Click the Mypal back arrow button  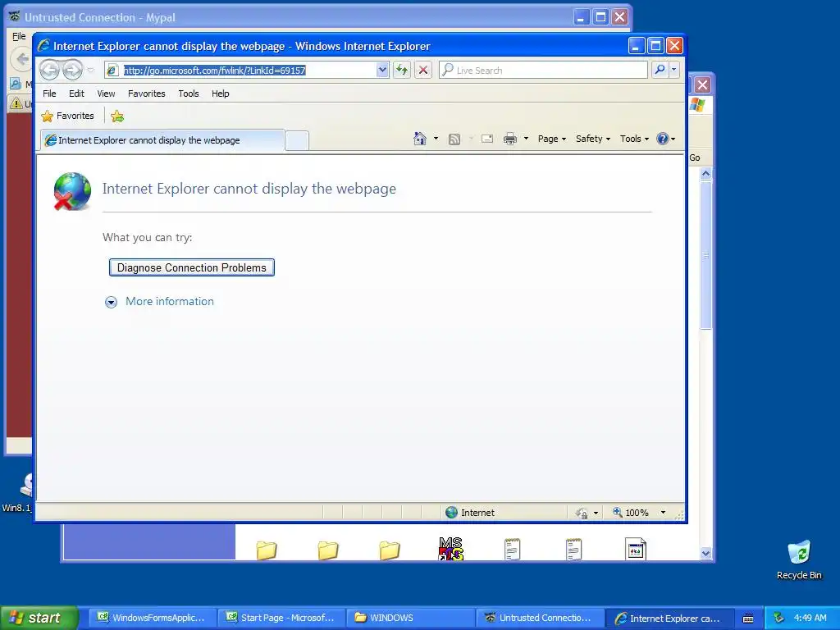(x=21, y=58)
